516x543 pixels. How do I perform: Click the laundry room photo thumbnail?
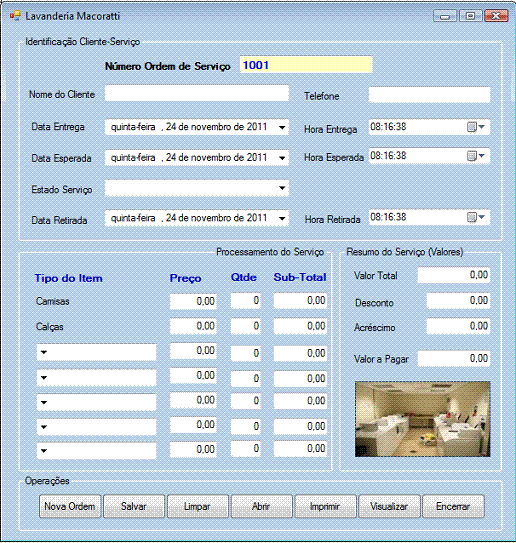pyautogui.click(x=422, y=419)
